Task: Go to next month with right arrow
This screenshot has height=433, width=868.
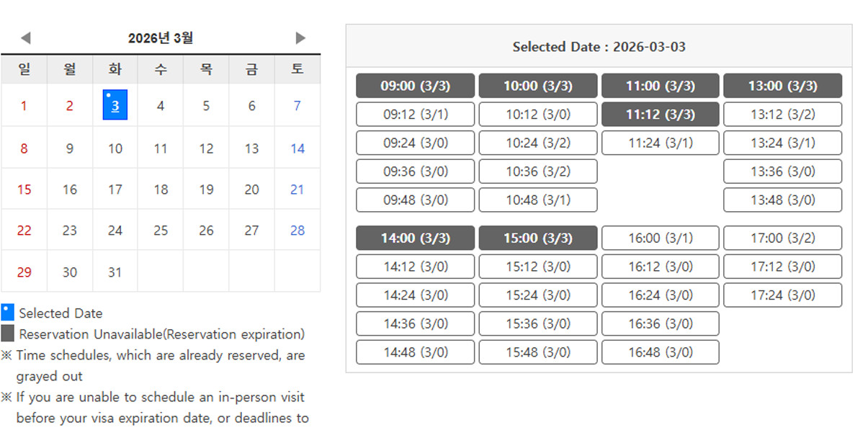Action: click(300, 38)
